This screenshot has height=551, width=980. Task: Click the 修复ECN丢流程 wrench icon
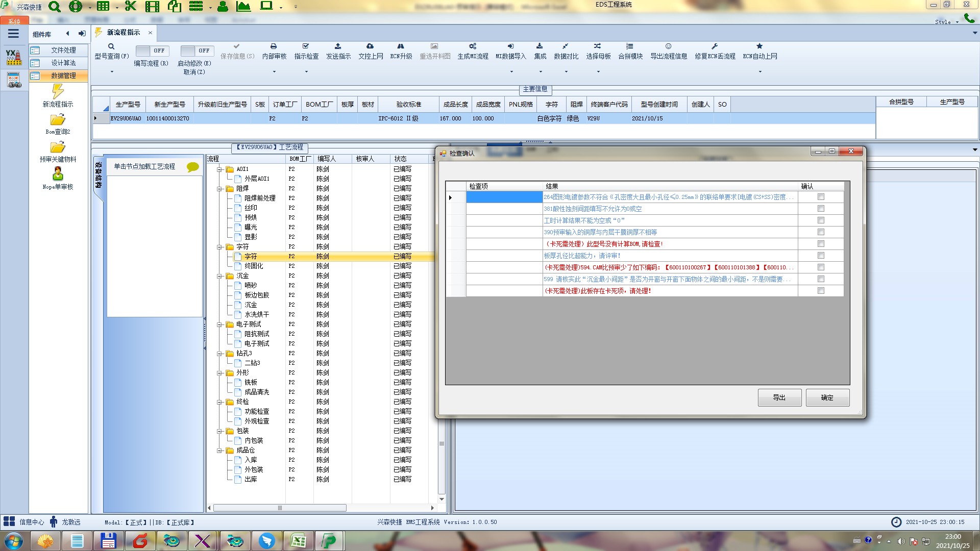pyautogui.click(x=715, y=46)
